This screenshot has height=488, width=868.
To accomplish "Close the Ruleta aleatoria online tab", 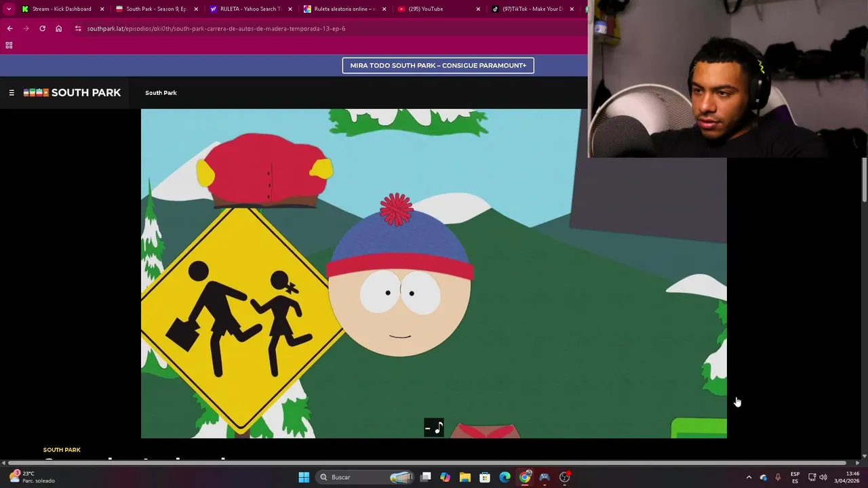I will (x=384, y=9).
